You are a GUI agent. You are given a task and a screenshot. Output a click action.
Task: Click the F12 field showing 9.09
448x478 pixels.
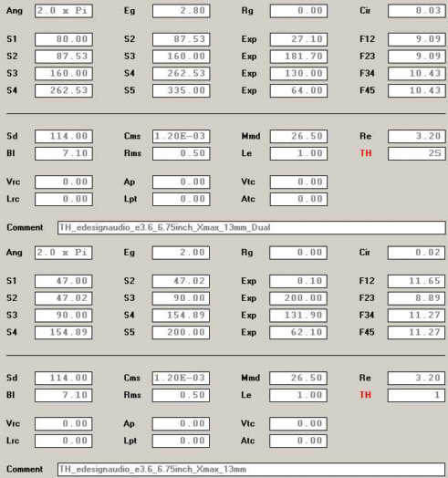(x=417, y=39)
